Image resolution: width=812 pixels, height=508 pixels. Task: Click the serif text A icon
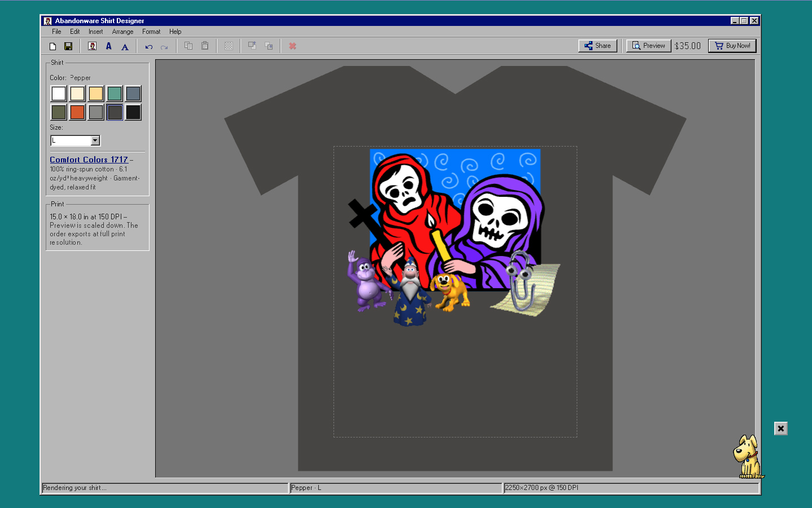coord(125,46)
